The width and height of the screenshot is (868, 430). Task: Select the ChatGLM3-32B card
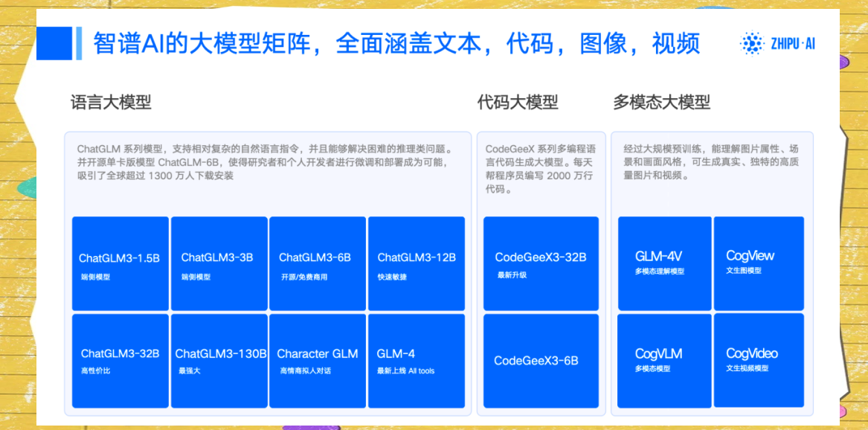click(x=120, y=361)
